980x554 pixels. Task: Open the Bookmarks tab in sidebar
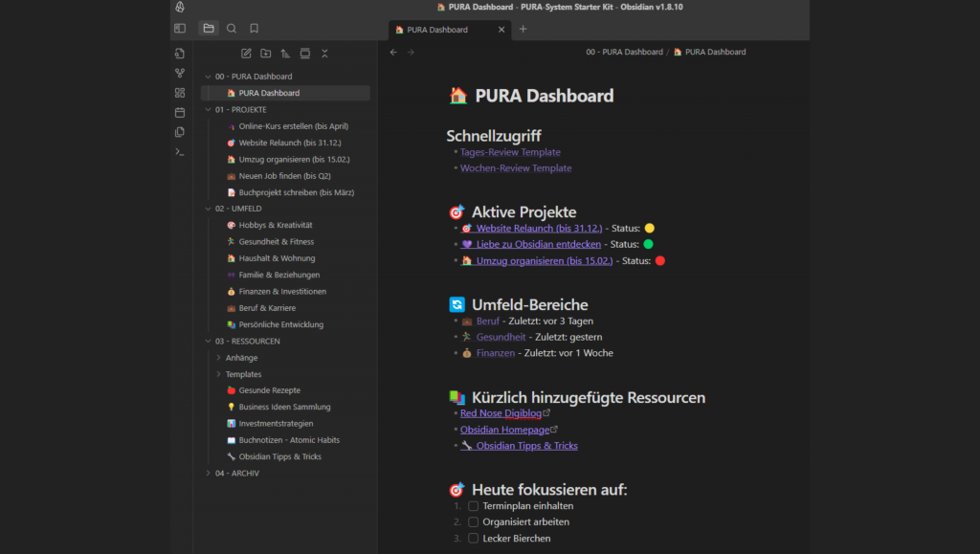pyautogui.click(x=254, y=29)
